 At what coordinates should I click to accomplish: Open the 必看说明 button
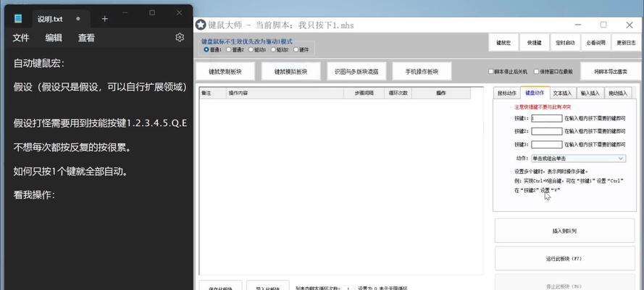click(x=596, y=43)
